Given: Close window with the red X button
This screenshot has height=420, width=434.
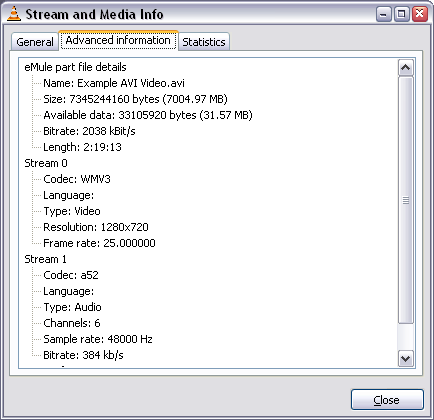Looking at the screenshot, I should coord(420,14).
